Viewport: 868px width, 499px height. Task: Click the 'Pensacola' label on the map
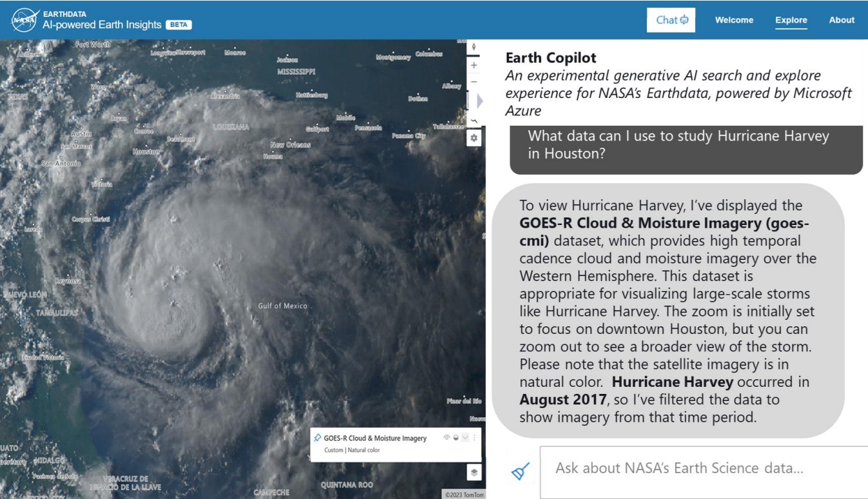click(368, 128)
